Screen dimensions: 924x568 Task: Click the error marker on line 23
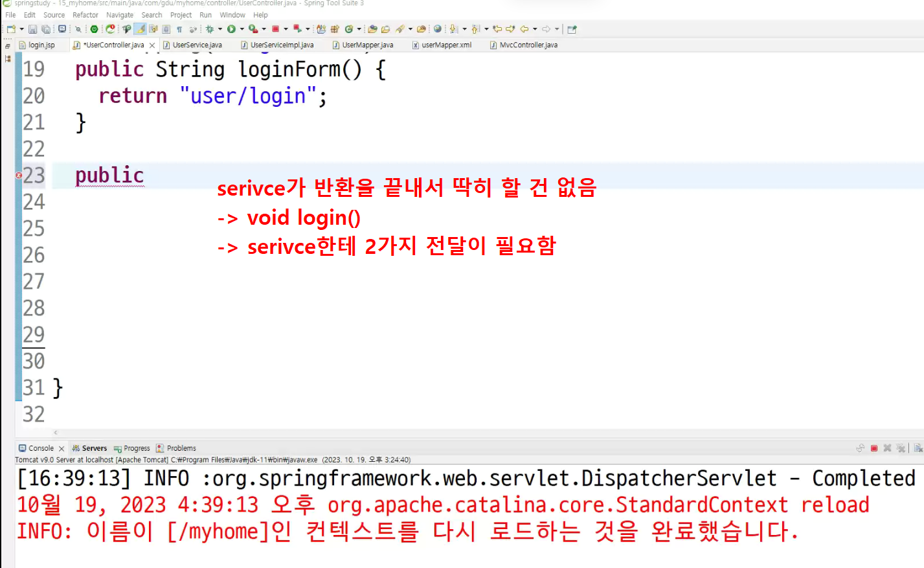(x=19, y=176)
